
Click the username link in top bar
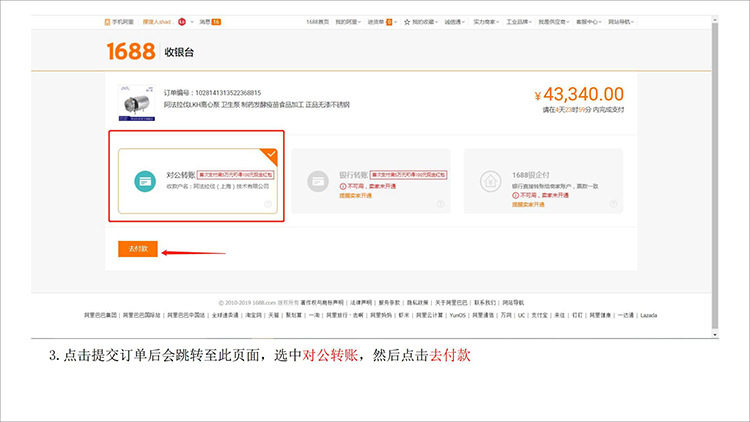(x=156, y=22)
